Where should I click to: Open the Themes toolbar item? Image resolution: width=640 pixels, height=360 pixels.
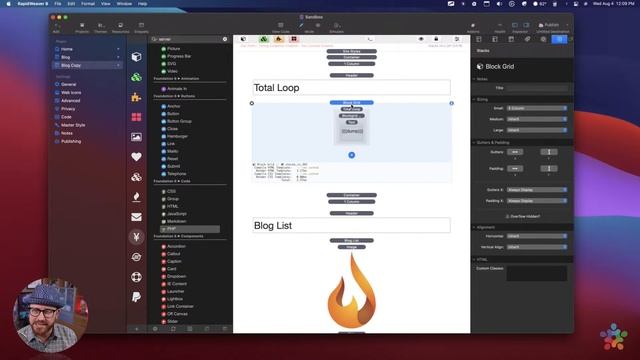tap(100, 28)
